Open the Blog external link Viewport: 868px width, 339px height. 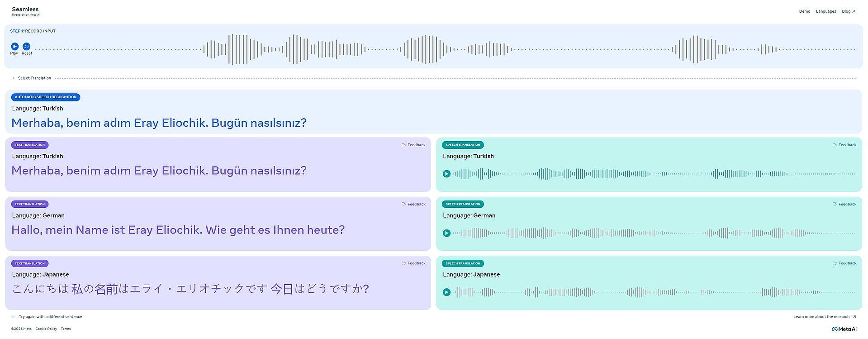(x=849, y=11)
